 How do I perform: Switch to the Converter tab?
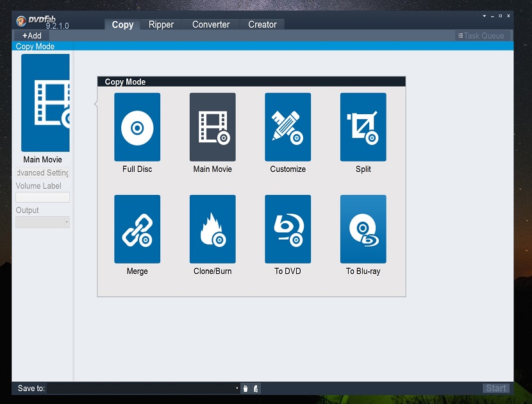[x=211, y=24]
